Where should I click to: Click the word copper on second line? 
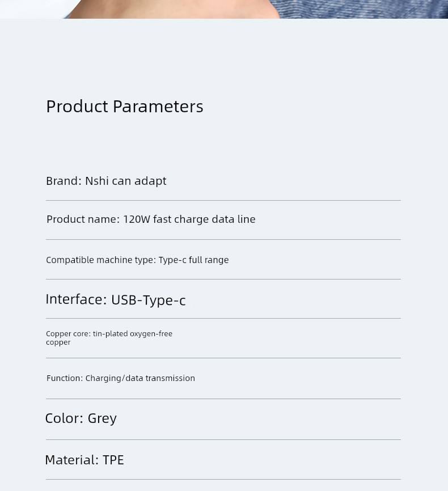point(58,342)
